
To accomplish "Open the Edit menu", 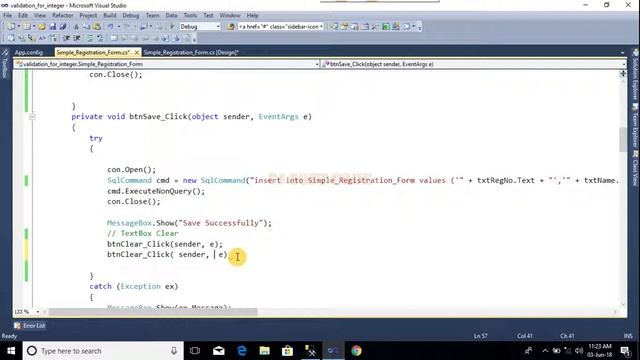I will (23, 16).
